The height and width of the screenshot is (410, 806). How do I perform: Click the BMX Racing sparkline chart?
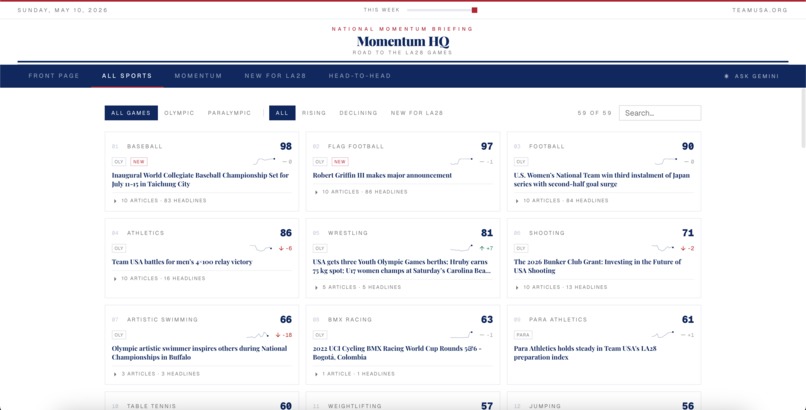pos(462,334)
